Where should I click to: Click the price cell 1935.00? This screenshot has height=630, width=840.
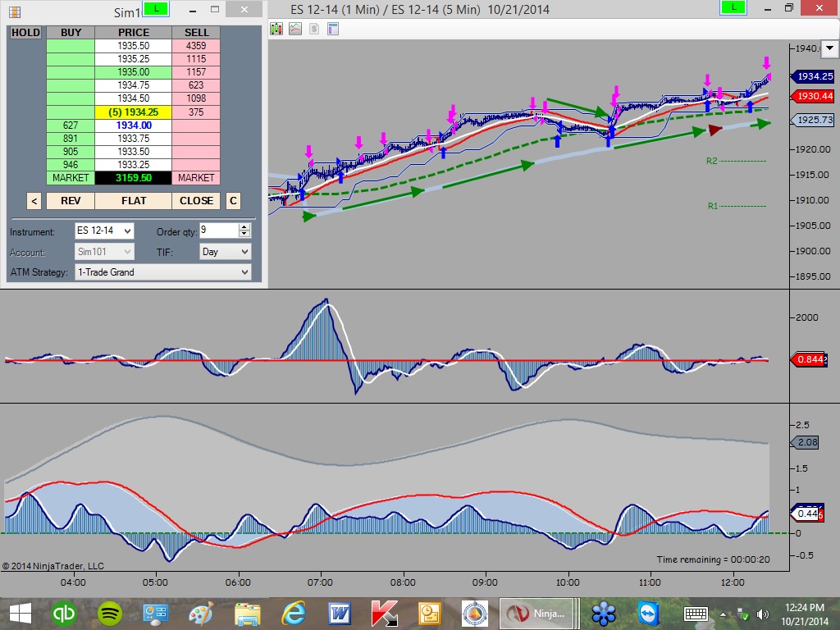pyautogui.click(x=134, y=72)
